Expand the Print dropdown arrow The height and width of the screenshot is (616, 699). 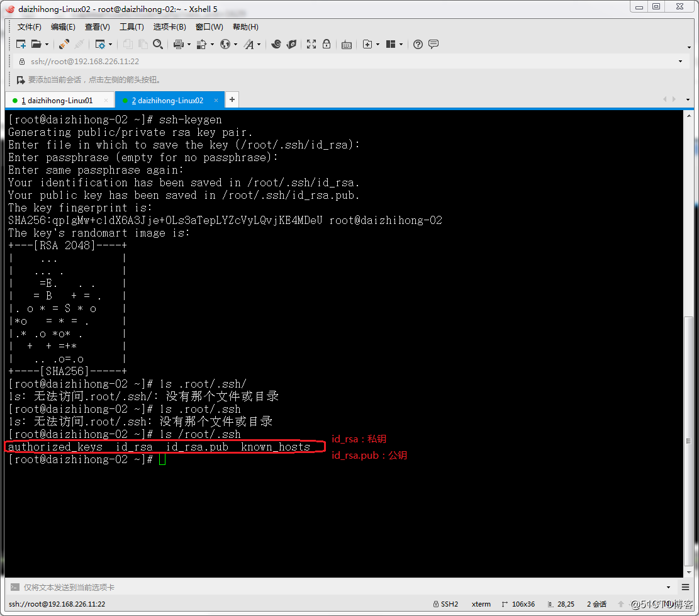click(189, 45)
